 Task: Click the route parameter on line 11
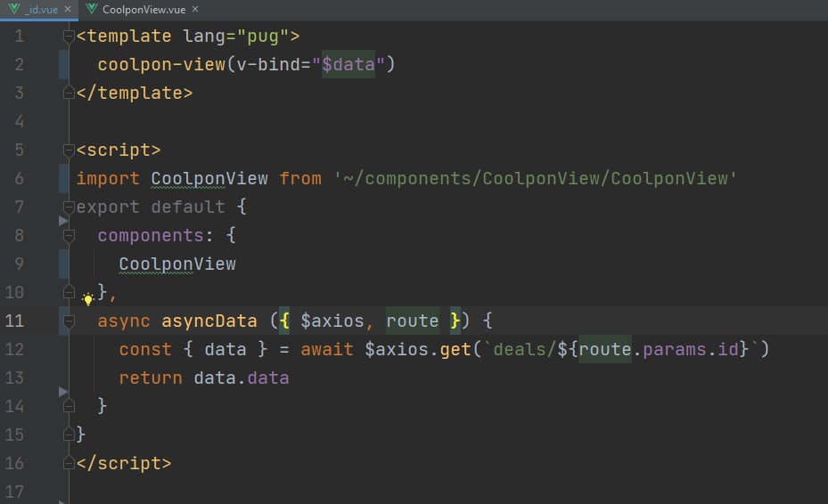(413, 321)
